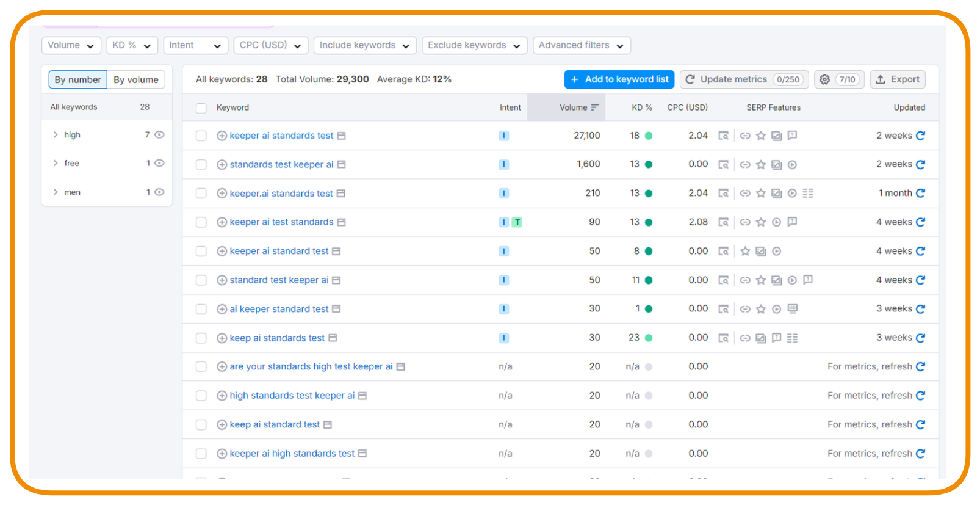Screen dimensions: 980x505
Task: Refresh metrics for keep ai standard test
Action: (x=920, y=424)
